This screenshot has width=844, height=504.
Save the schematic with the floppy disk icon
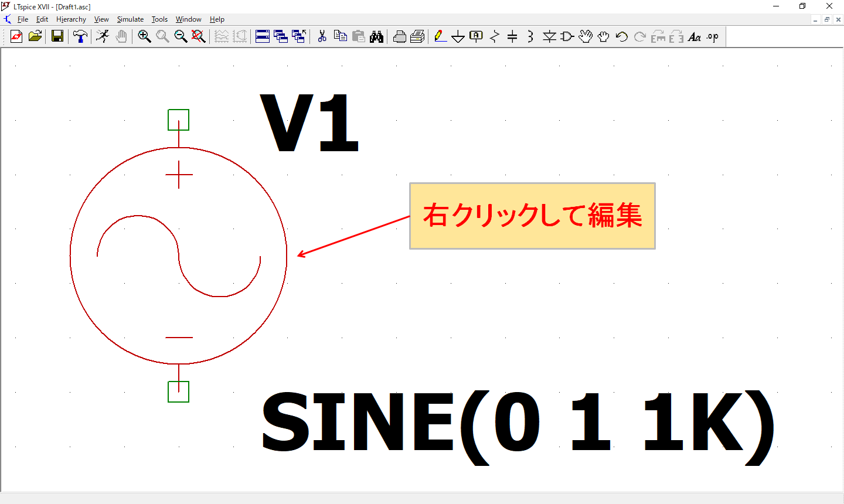pos(57,36)
